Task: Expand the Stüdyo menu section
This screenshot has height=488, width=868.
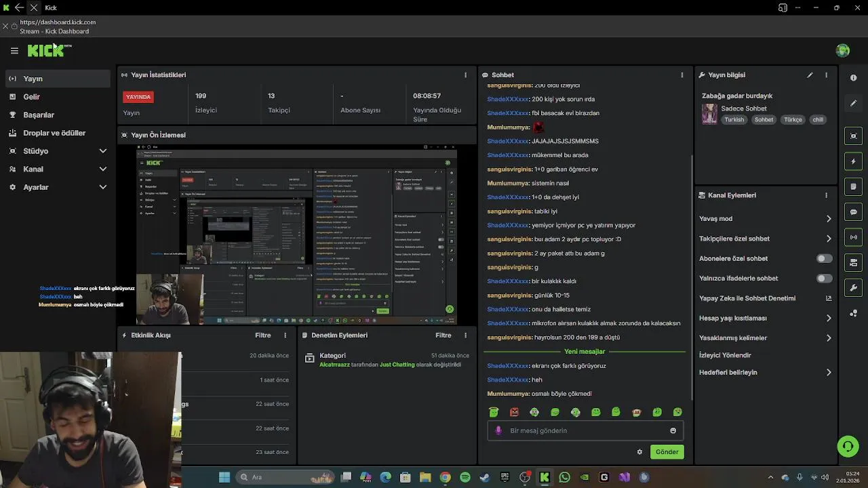Action: [58, 151]
